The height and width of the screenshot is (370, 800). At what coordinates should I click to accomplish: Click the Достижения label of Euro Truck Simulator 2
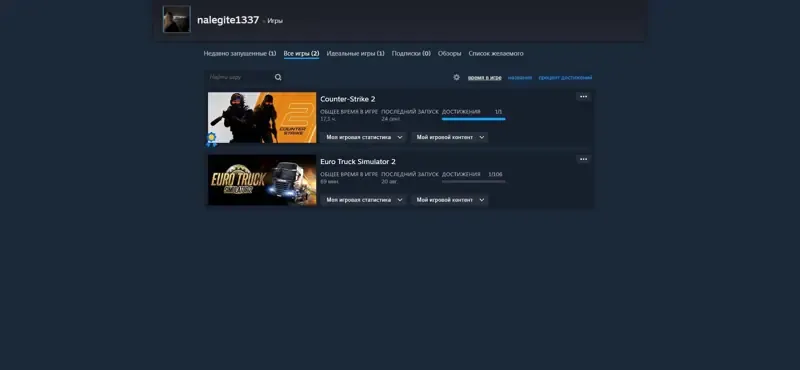[x=461, y=174]
